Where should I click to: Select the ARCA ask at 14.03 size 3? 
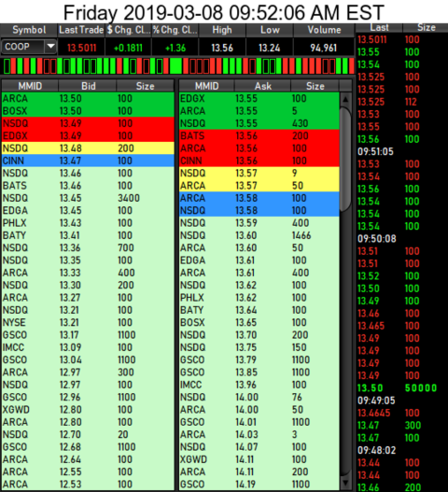coord(259,434)
